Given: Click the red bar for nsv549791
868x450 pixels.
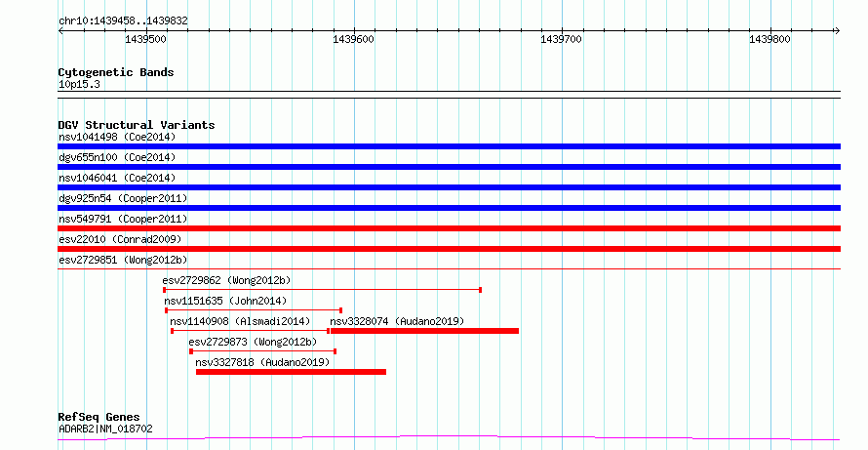Looking at the screenshot, I should (x=449, y=228).
